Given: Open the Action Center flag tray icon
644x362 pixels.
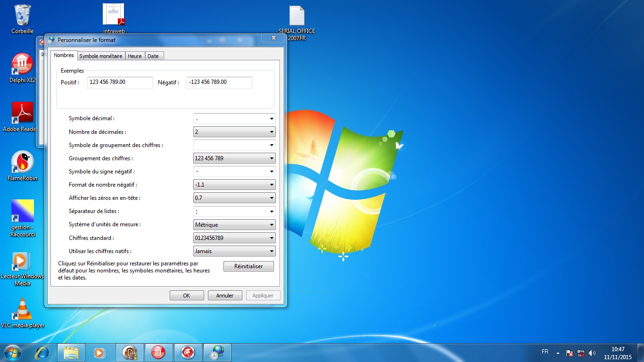Looking at the screenshot, I should (569, 353).
